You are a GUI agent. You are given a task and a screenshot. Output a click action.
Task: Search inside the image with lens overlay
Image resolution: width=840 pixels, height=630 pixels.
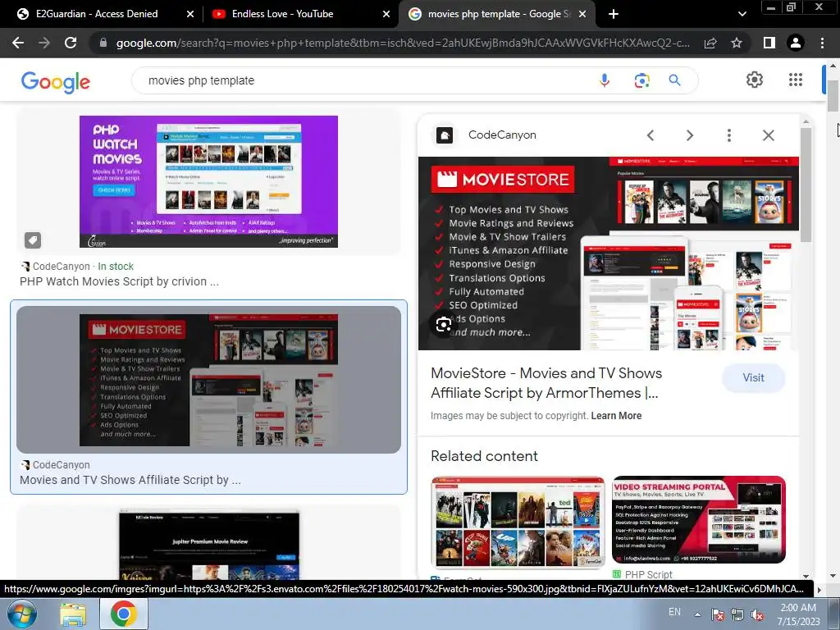coord(444,325)
